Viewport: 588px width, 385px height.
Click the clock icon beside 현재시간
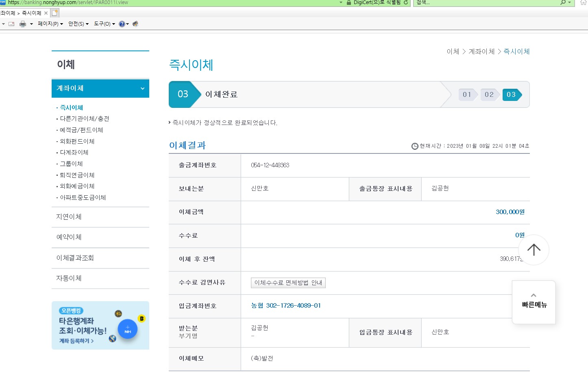(x=415, y=146)
